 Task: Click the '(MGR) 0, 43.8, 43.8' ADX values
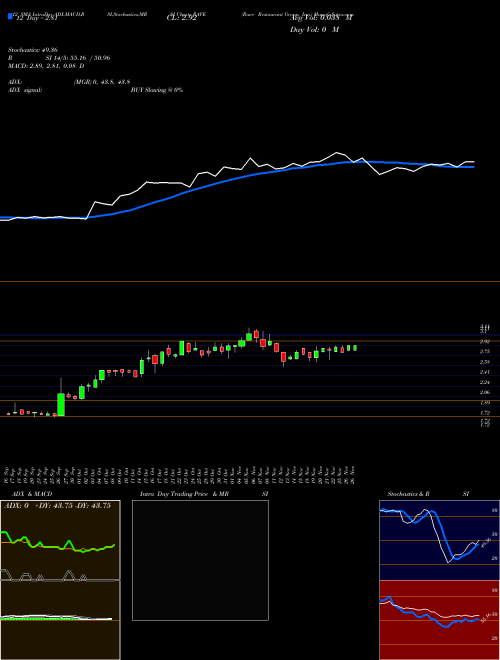pyautogui.click(x=102, y=82)
